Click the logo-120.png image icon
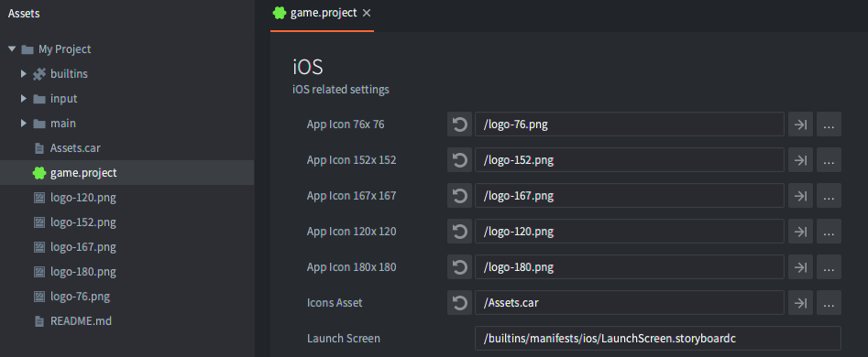The width and height of the screenshot is (868, 357). [38, 198]
